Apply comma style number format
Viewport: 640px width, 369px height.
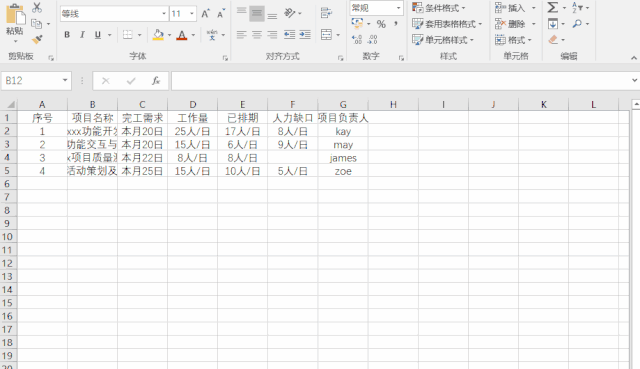click(x=396, y=24)
